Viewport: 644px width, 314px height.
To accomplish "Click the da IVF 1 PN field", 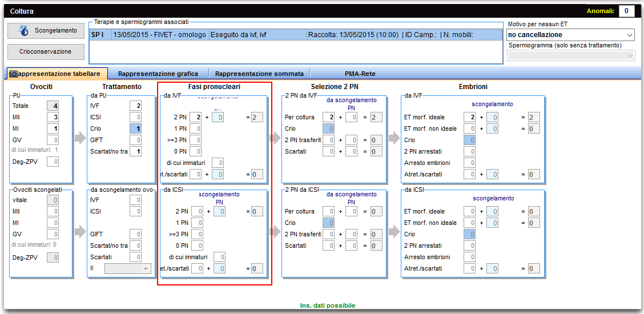I will click(196, 129).
